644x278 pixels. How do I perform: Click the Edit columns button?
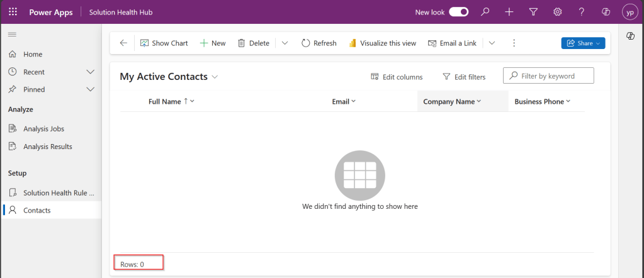397,77
